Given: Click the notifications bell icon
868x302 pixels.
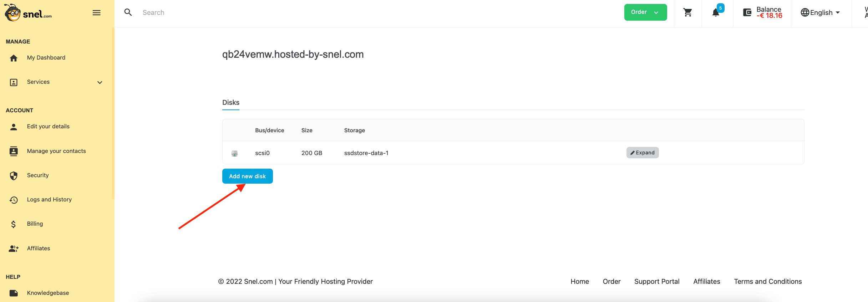Looking at the screenshot, I should coord(716,13).
